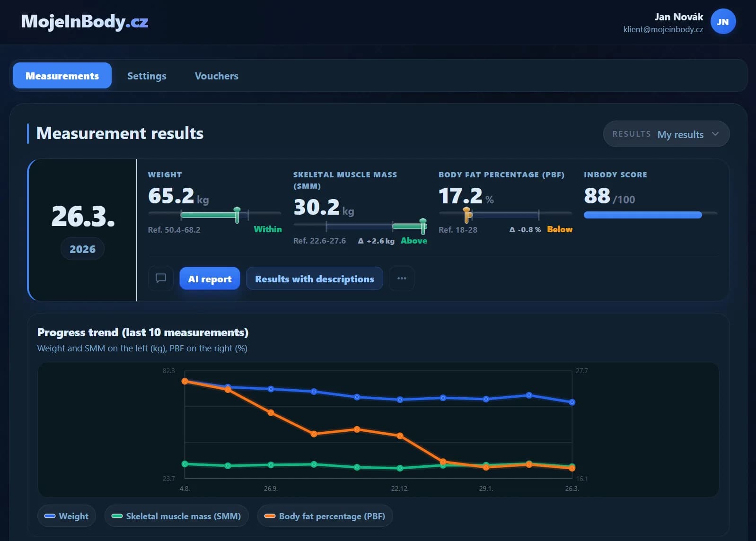Click the Ref. 50.4-68.2 text
756x541 pixels.
point(174,230)
